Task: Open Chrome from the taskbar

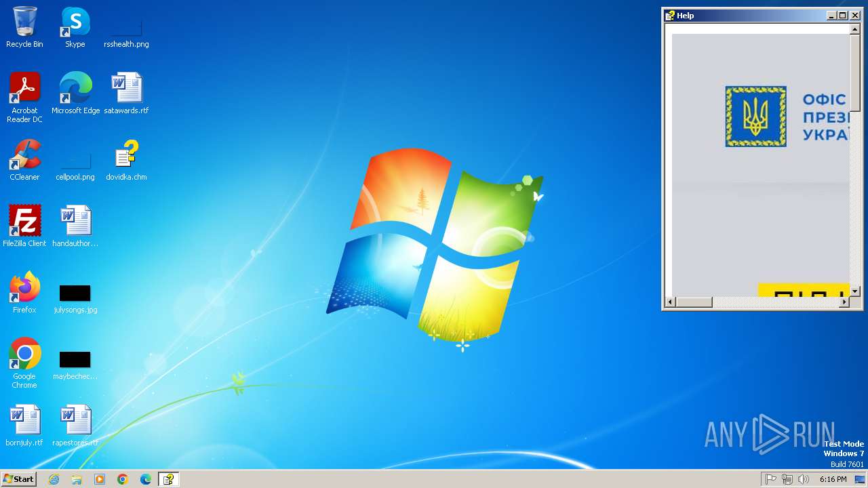Action: (x=123, y=479)
